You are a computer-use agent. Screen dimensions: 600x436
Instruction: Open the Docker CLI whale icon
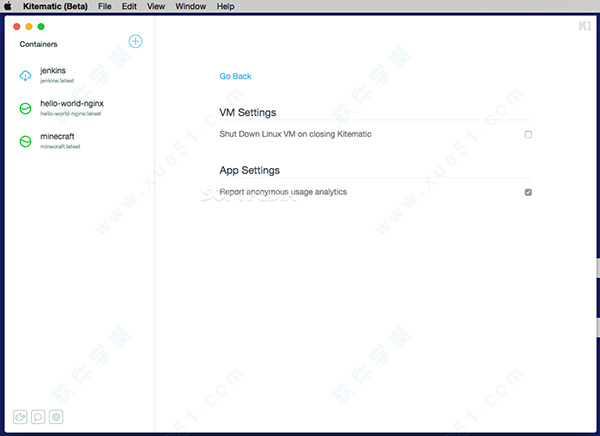(x=20, y=417)
